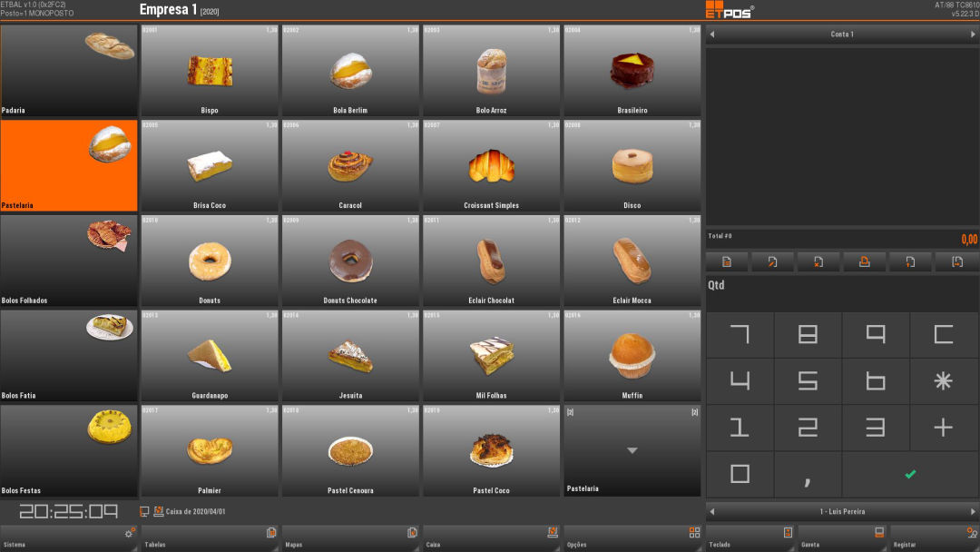Add a Muffin to the order

point(632,356)
